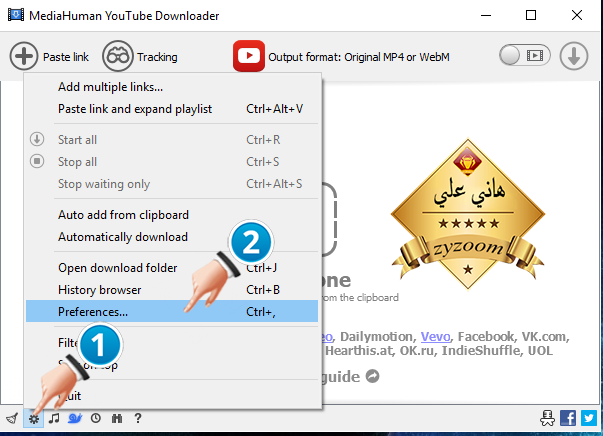Click the clock history icon
The height and width of the screenshot is (436, 603).
(96, 418)
